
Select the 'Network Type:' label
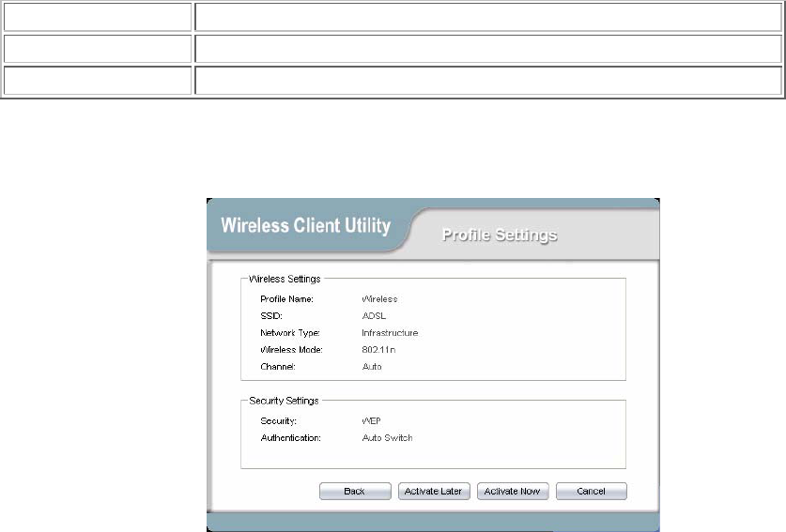(x=290, y=333)
